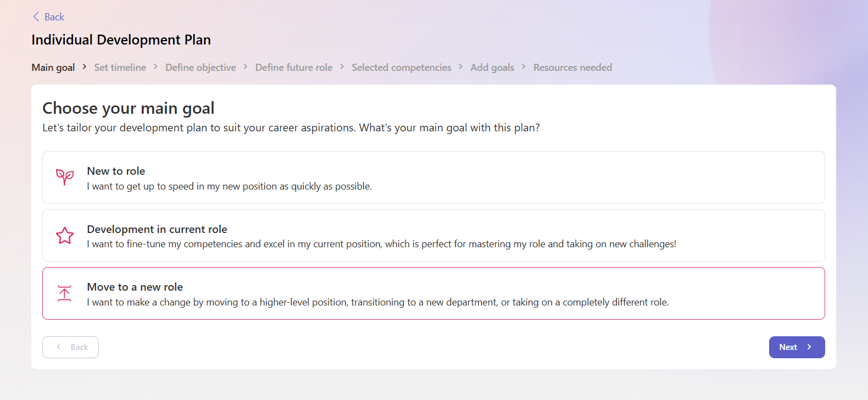
Task: Open the Define future role step
Action: click(294, 68)
